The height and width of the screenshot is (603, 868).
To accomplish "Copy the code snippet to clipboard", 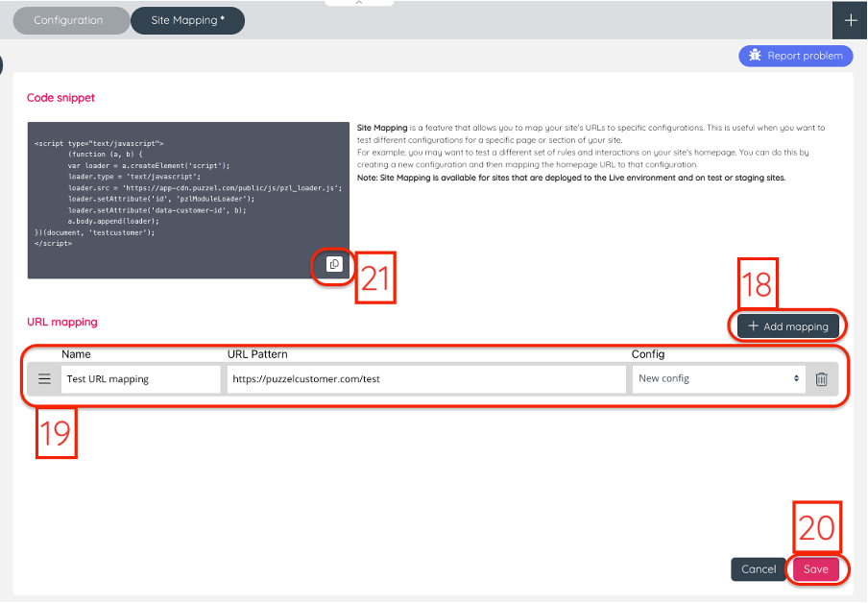I will click(334, 265).
